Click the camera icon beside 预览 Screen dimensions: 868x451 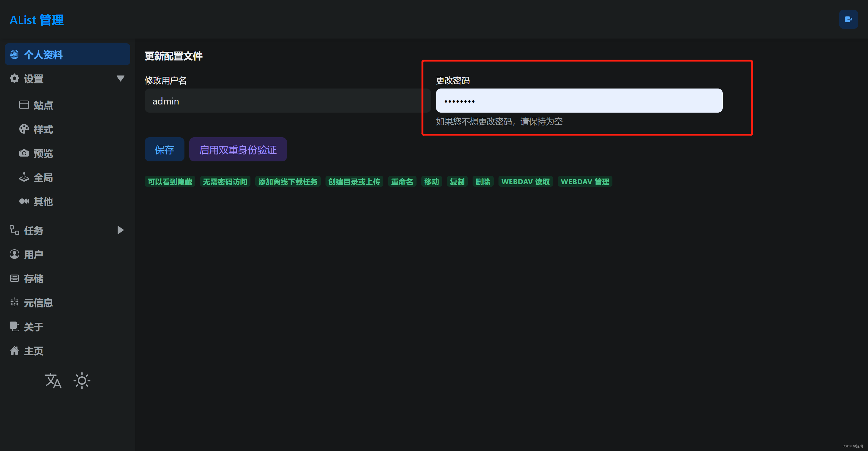coord(24,153)
